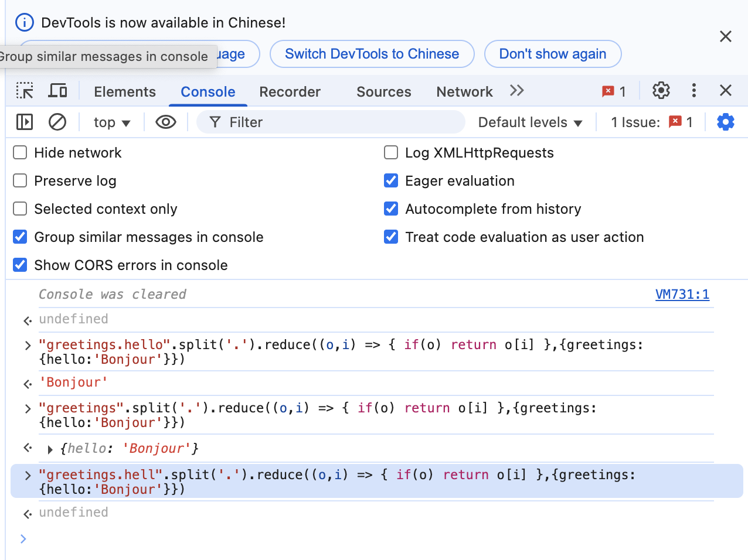Uncheck Group similar messages in console
748x560 pixels.
(20, 237)
